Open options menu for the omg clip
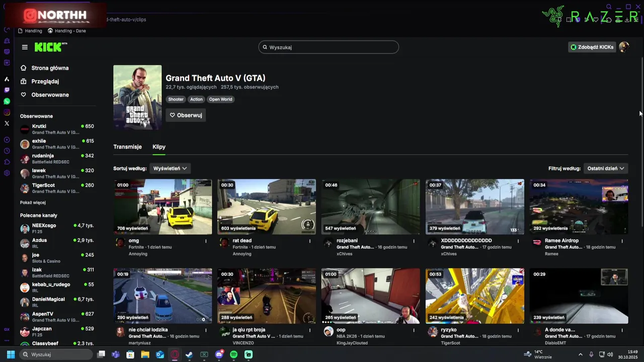644x362 pixels. pos(206,241)
